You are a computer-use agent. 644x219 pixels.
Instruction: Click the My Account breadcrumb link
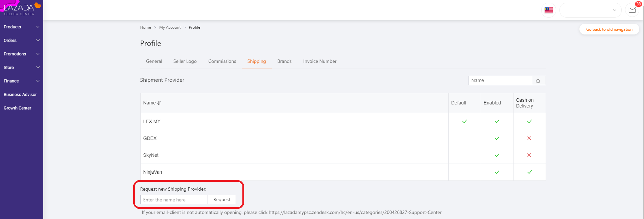(x=170, y=27)
